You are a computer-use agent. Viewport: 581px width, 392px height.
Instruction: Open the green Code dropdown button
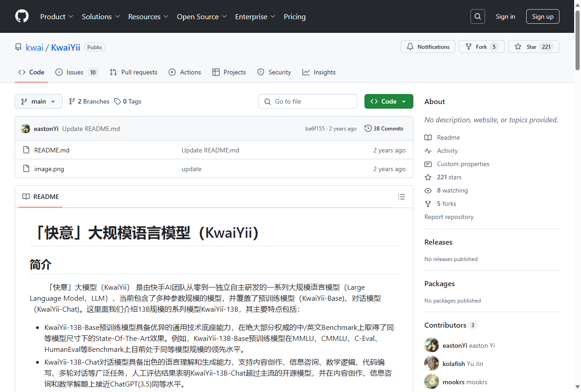tap(388, 101)
